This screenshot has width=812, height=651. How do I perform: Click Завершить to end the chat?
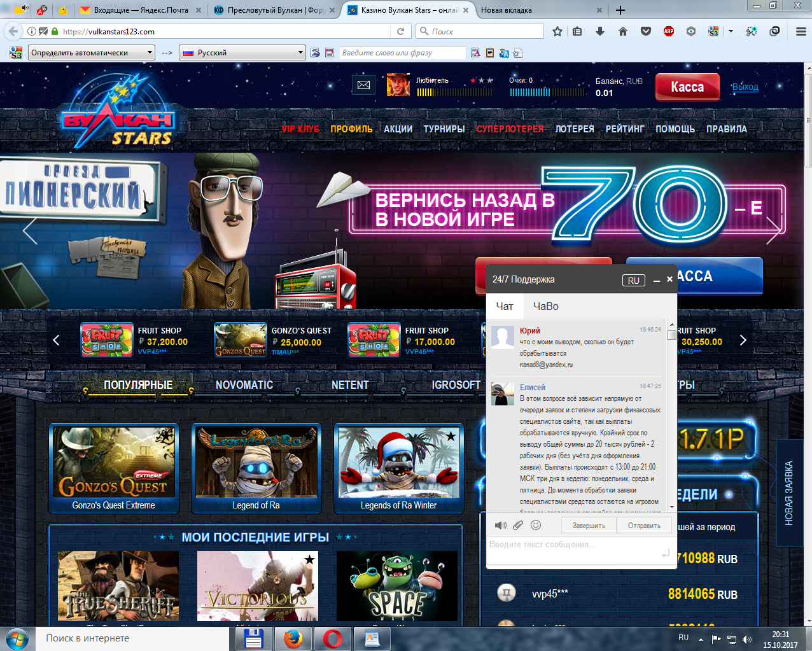coord(589,526)
